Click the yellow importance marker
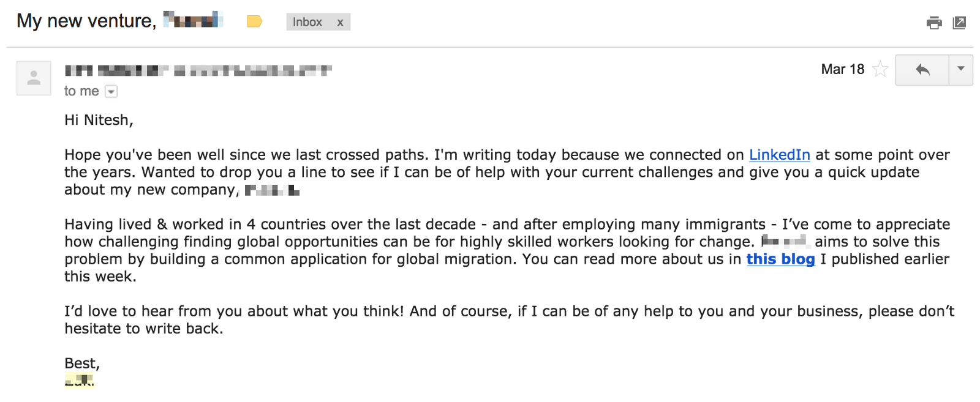The width and height of the screenshot is (980, 402). [254, 22]
